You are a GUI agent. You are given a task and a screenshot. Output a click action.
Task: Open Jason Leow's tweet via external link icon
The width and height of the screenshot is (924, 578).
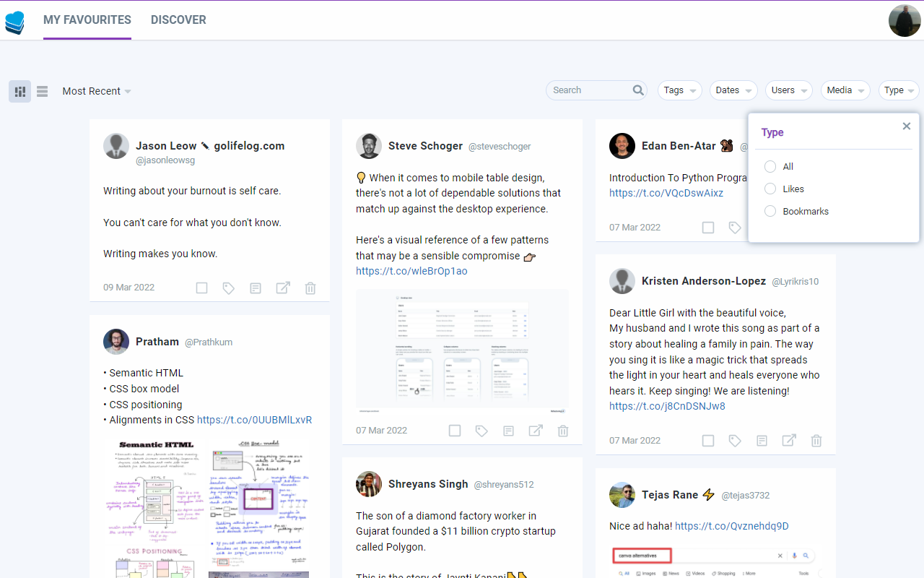point(282,288)
